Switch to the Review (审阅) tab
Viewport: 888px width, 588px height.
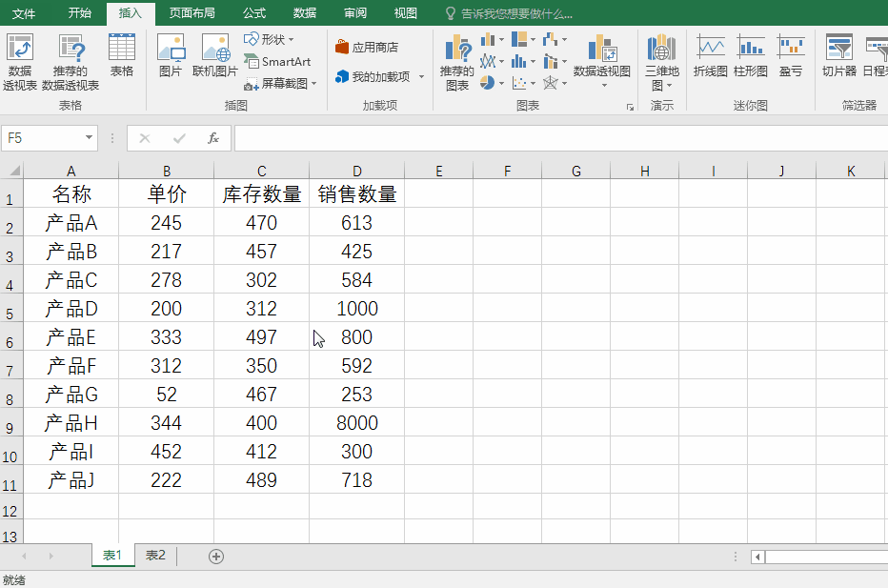355,13
